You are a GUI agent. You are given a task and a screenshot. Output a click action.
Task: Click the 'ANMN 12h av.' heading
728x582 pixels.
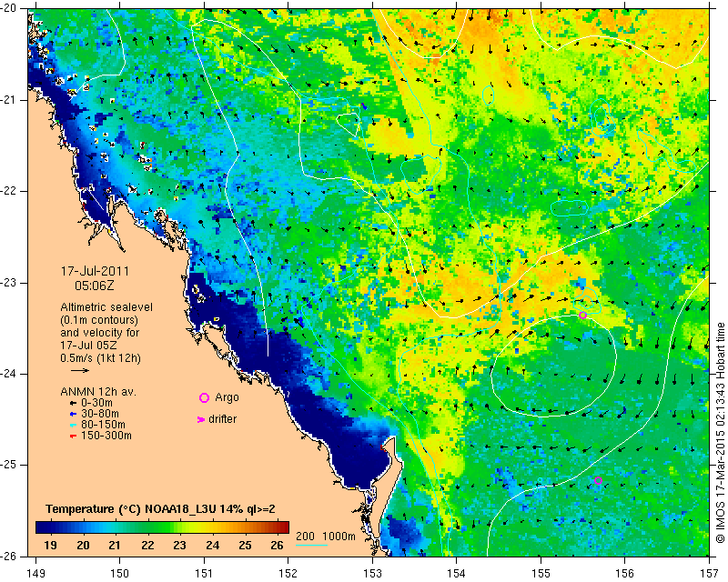pyautogui.click(x=98, y=392)
